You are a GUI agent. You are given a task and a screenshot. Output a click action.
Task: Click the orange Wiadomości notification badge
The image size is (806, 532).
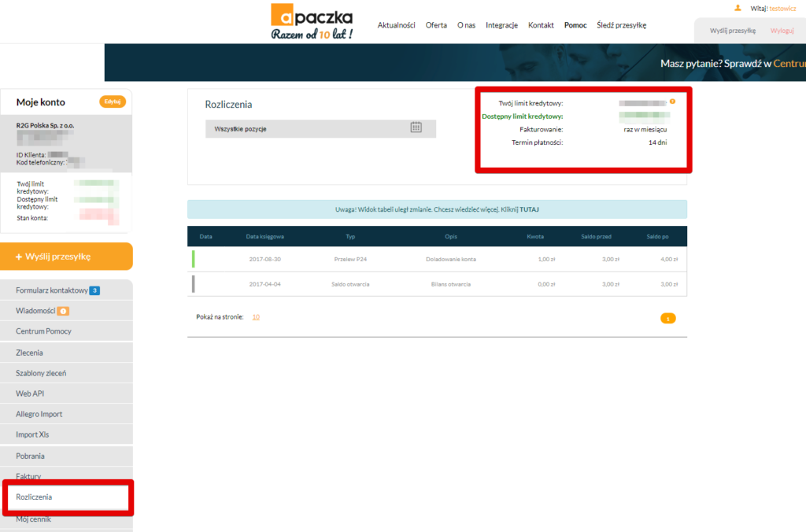64,311
